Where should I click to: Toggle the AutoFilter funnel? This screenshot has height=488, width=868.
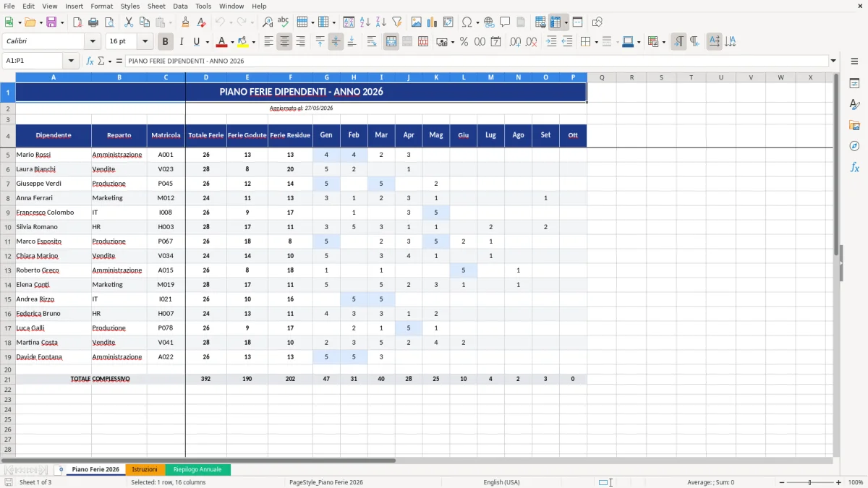(x=397, y=22)
